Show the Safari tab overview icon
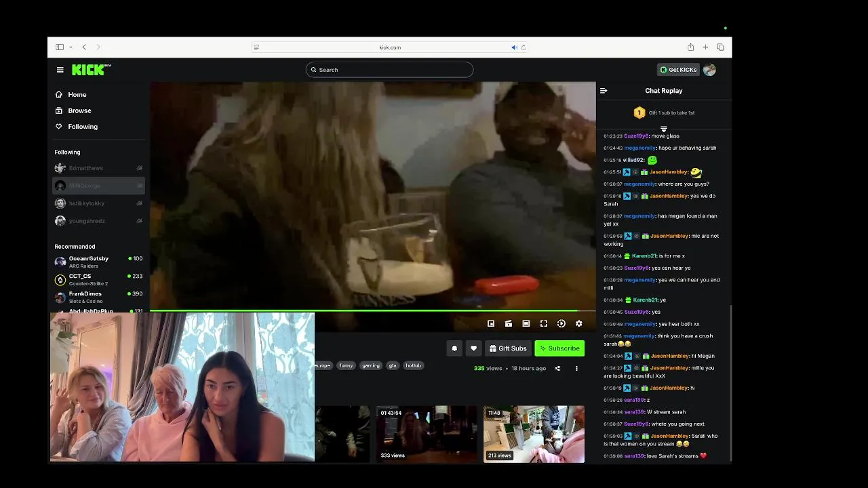This screenshot has height=488, width=868. [x=720, y=47]
